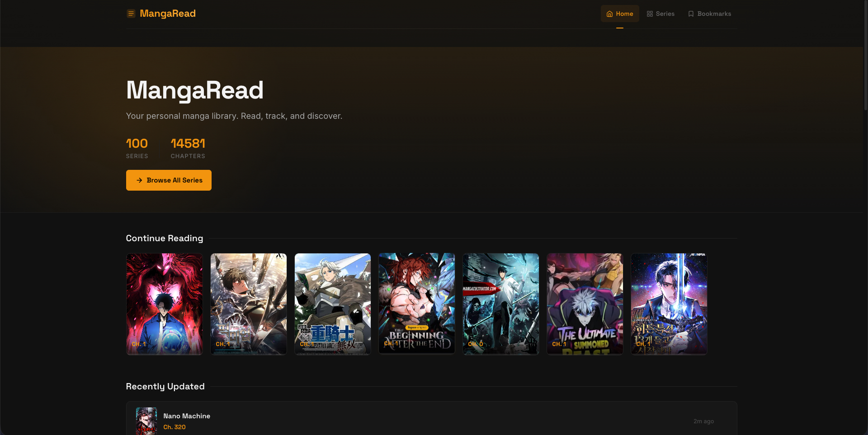Click the Continue Reading heading

pyautogui.click(x=165, y=238)
